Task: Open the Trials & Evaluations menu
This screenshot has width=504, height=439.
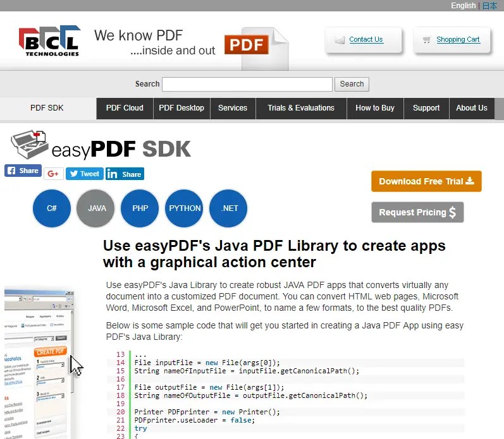Action: click(301, 108)
